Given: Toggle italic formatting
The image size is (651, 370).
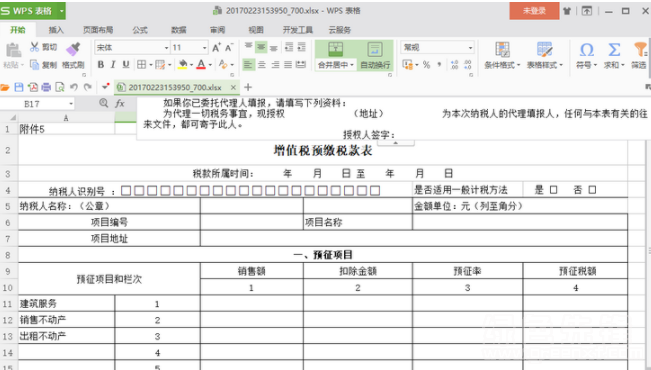Looking at the screenshot, I should click(113, 65).
